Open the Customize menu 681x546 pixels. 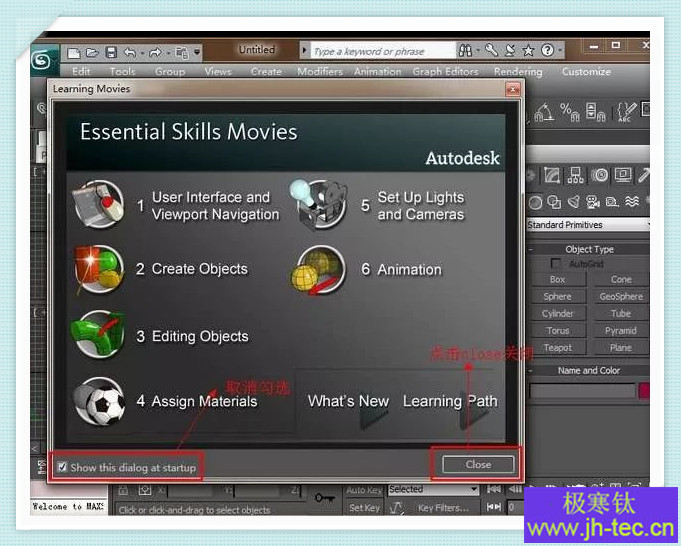click(x=586, y=72)
